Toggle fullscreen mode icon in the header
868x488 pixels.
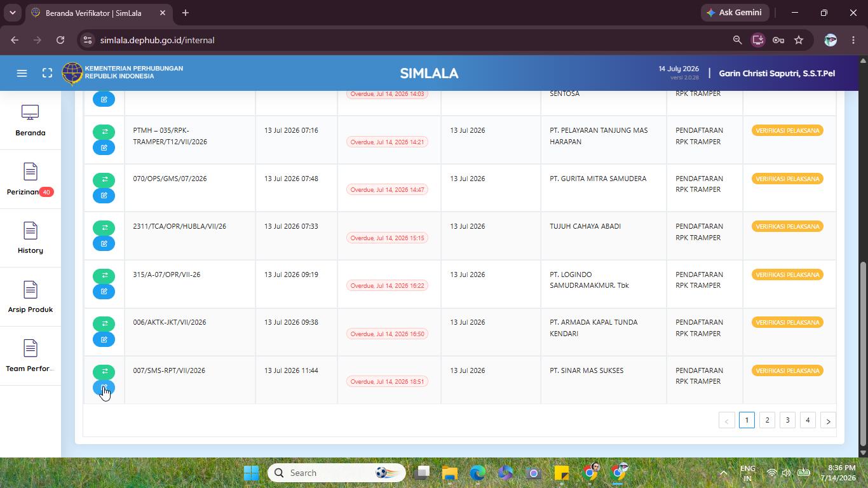point(47,73)
